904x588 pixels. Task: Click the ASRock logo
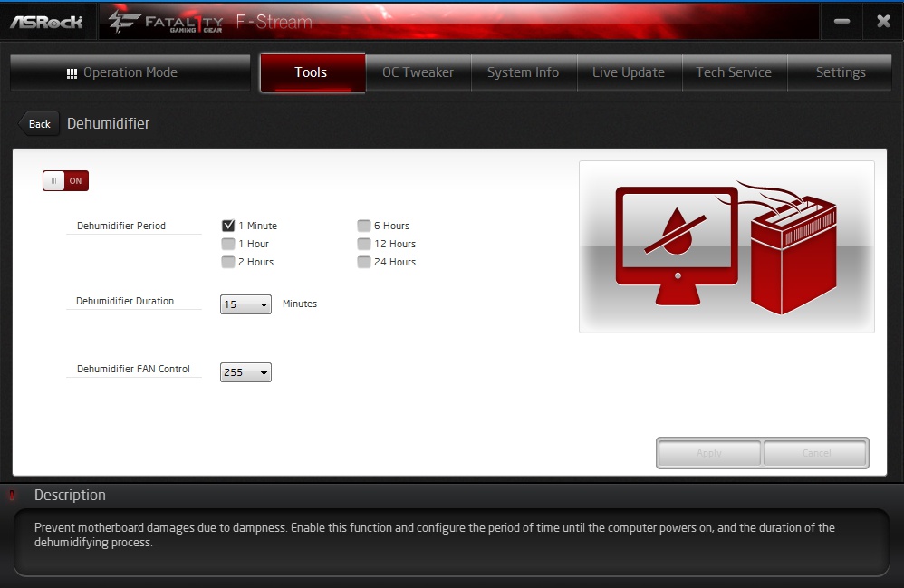46,22
